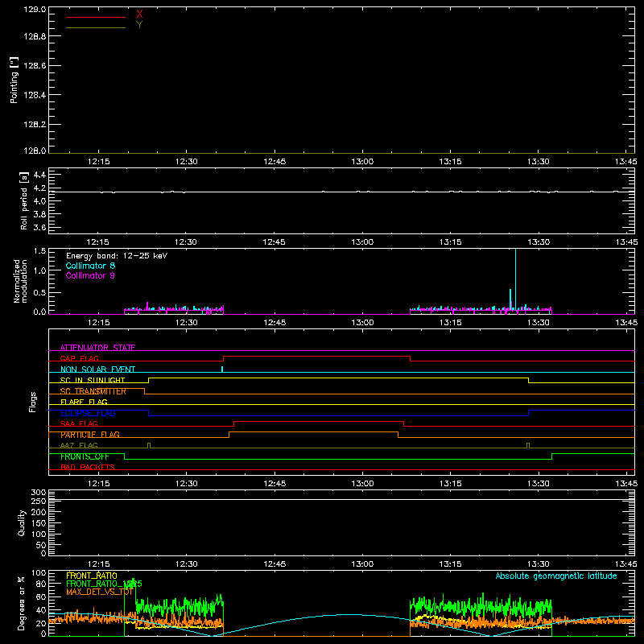
Task: Click the GAP_FLAG label
Action: pyautogui.click(x=79, y=358)
